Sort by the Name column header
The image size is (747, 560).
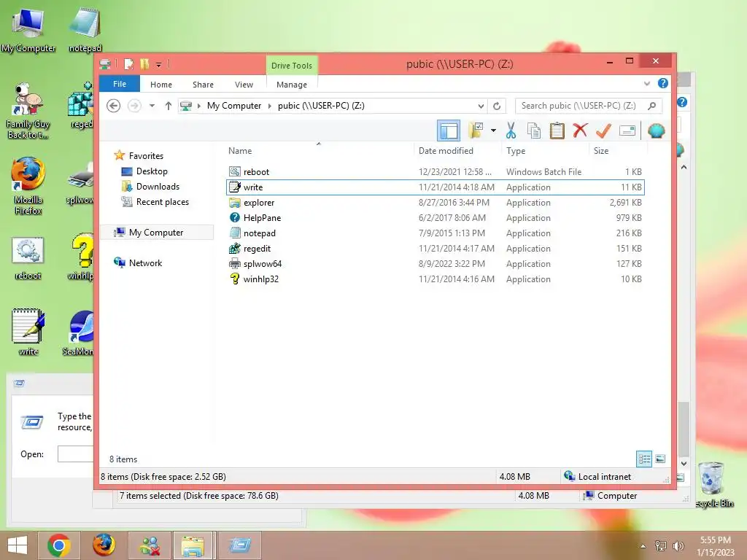240,150
